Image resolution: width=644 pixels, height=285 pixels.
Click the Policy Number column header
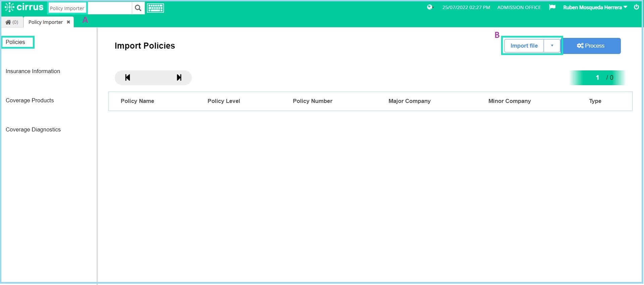[x=313, y=101]
